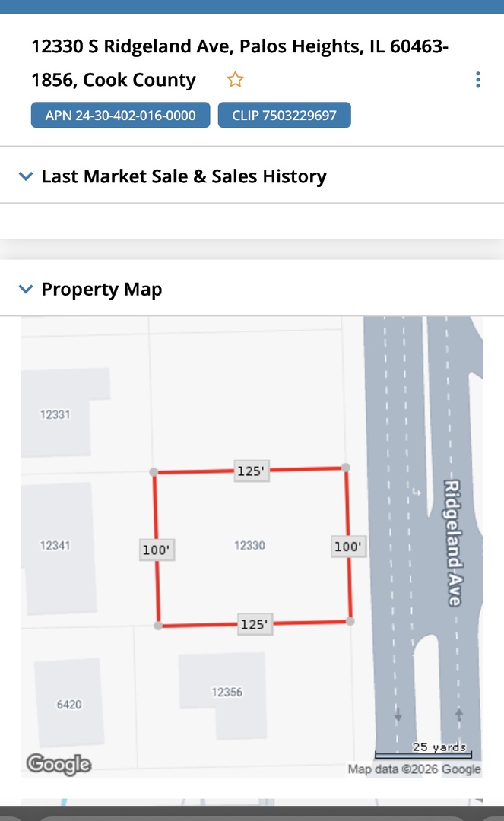Click the favorite star icon
This screenshot has width=504, height=821.
click(235, 80)
